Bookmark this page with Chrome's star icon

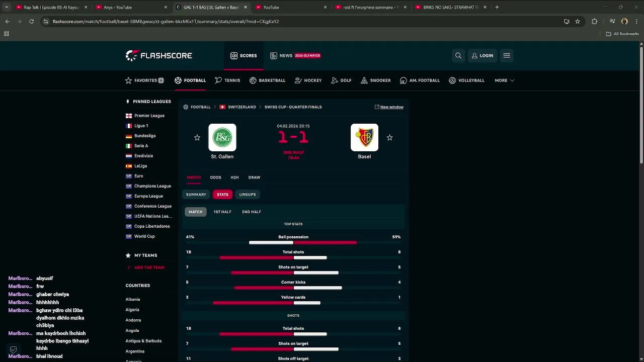578,22
